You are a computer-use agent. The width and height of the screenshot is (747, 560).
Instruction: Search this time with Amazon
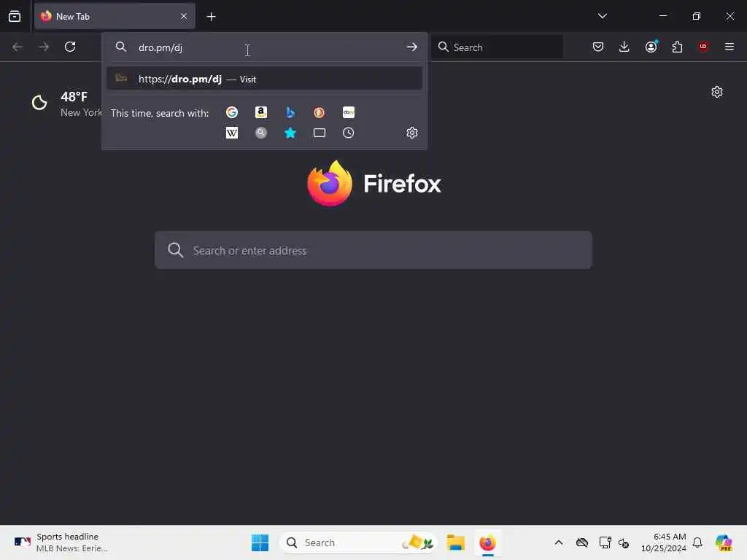coord(261,112)
